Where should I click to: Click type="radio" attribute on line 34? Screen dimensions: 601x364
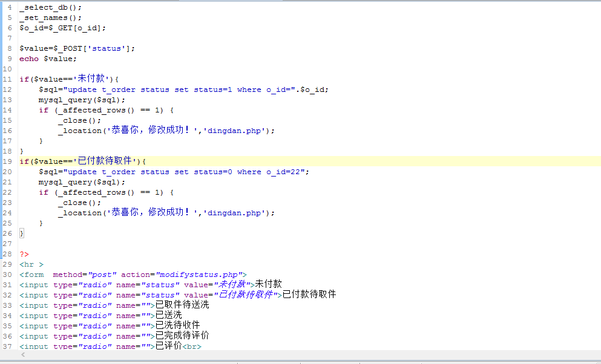(x=82, y=316)
